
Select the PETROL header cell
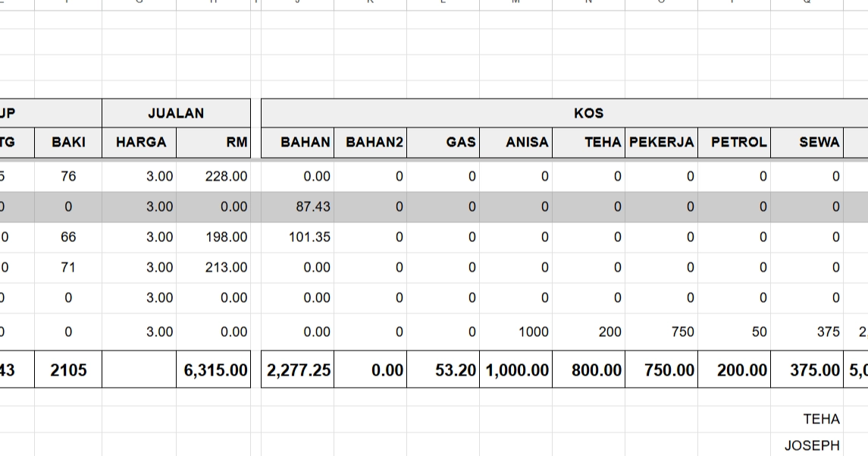click(735, 142)
